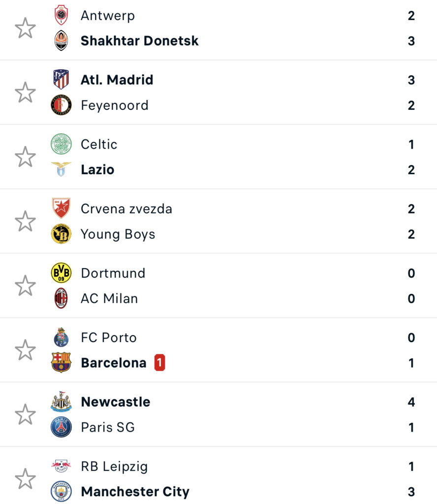Toggle star for Atl. Madrid vs Feyenoord
This screenshot has width=437, height=504.
point(25,93)
